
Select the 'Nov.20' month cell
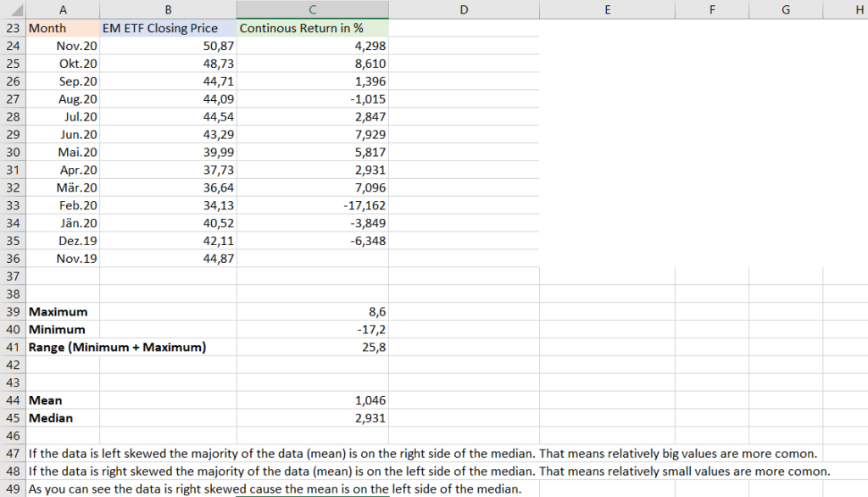click(x=63, y=46)
